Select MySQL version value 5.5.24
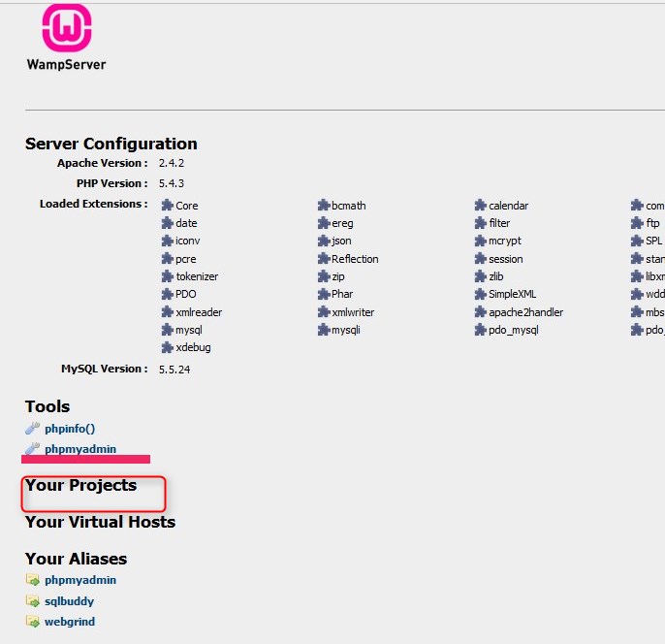 pyautogui.click(x=174, y=370)
